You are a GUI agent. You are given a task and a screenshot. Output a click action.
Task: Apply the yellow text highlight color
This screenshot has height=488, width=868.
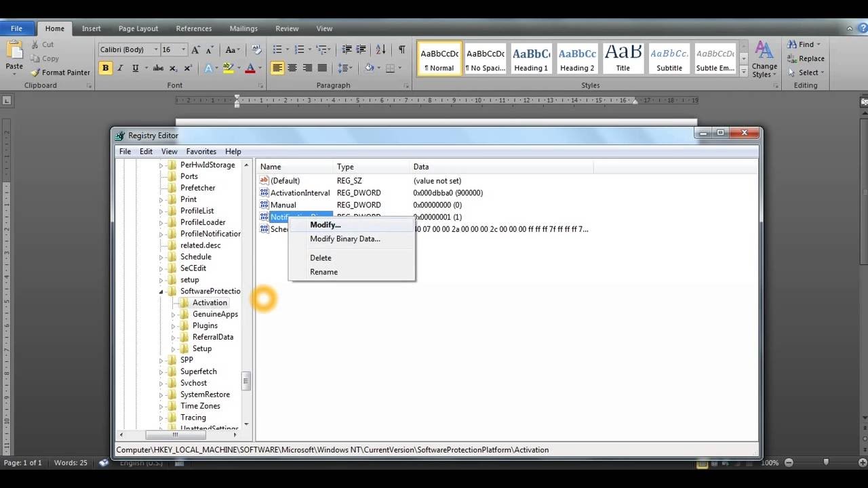click(229, 68)
